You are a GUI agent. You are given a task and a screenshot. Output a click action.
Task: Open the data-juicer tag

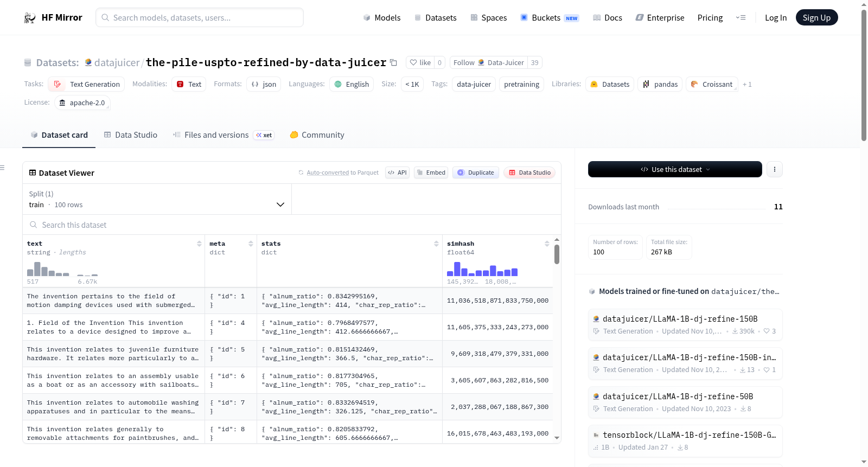click(x=474, y=84)
